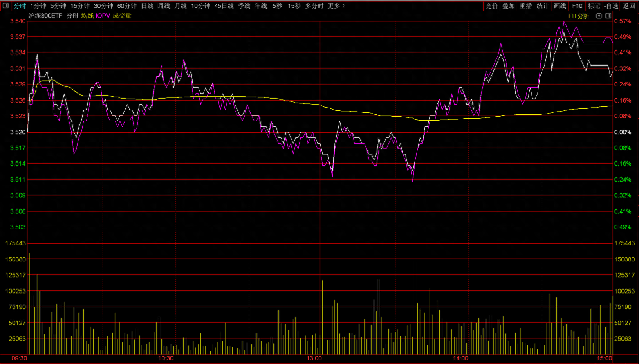Image resolution: width=639 pixels, height=364 pixels.
Task: Click the 3.520 baseline price label
Action: pyautogui.click(x=18, y=132)
